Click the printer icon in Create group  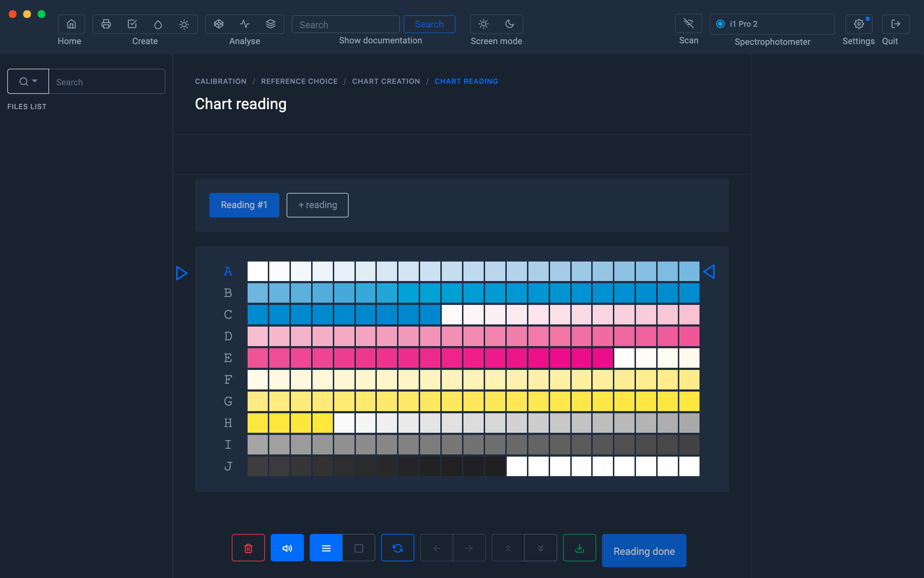106,24
